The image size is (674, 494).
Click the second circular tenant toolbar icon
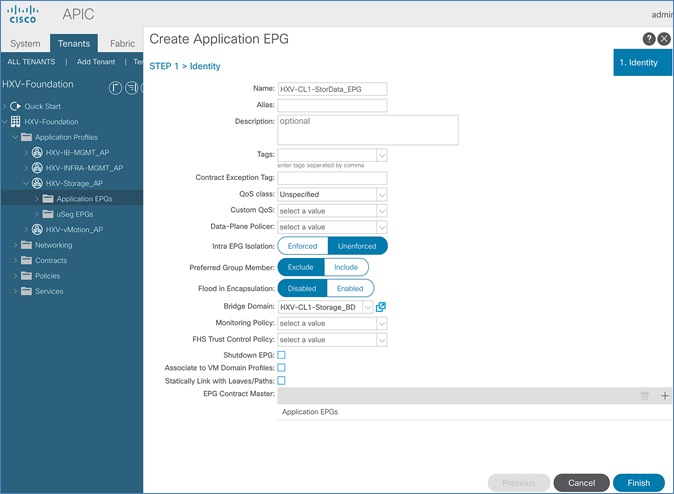[x=131, y=88]
